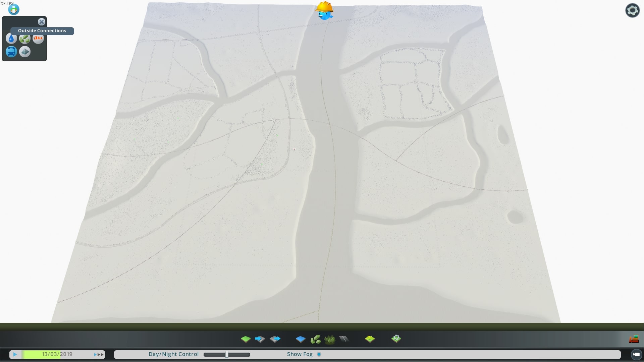Activate the bulldozer tool
644x362 pixels.
click(x=634, y=339)
